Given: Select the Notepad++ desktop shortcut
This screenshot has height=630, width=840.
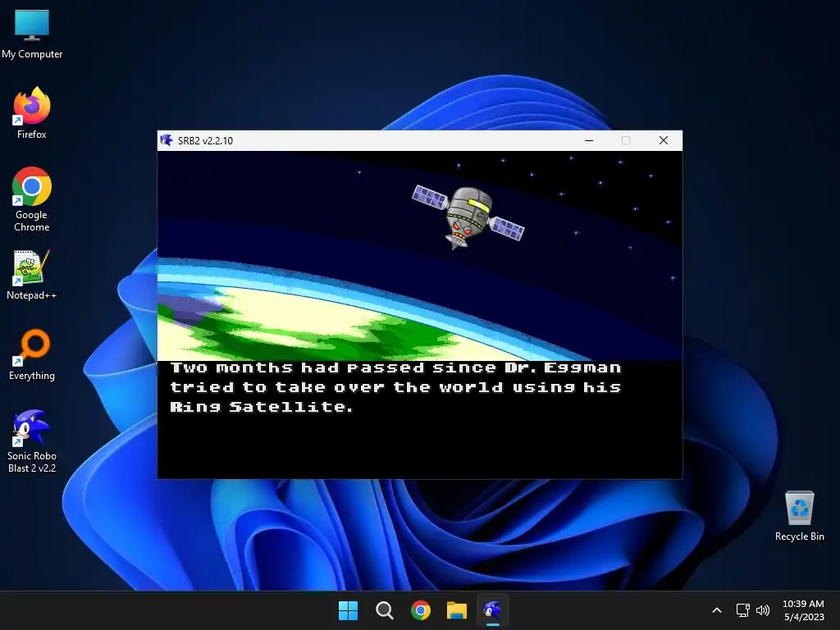Looking at the screenshot, I should coord(32,275).
